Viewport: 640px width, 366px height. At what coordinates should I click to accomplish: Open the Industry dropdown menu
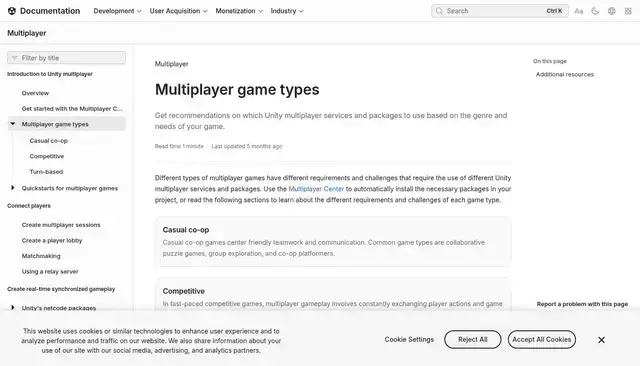[287, 11]
